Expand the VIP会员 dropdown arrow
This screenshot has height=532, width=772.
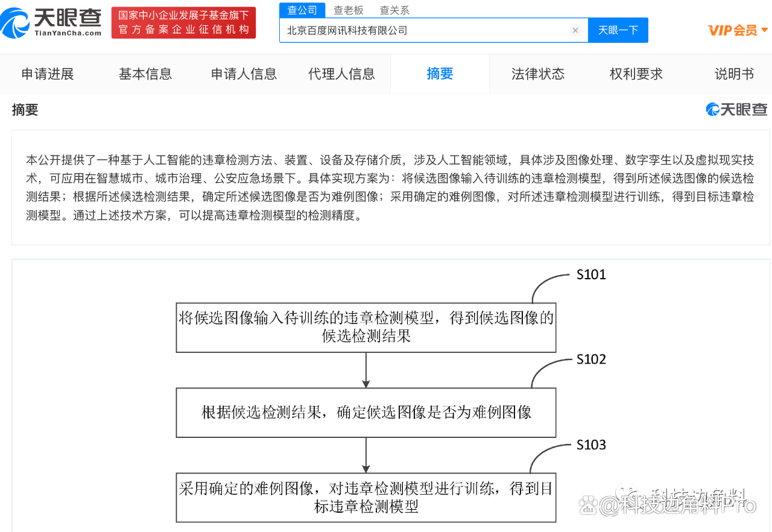click(765, 30)
